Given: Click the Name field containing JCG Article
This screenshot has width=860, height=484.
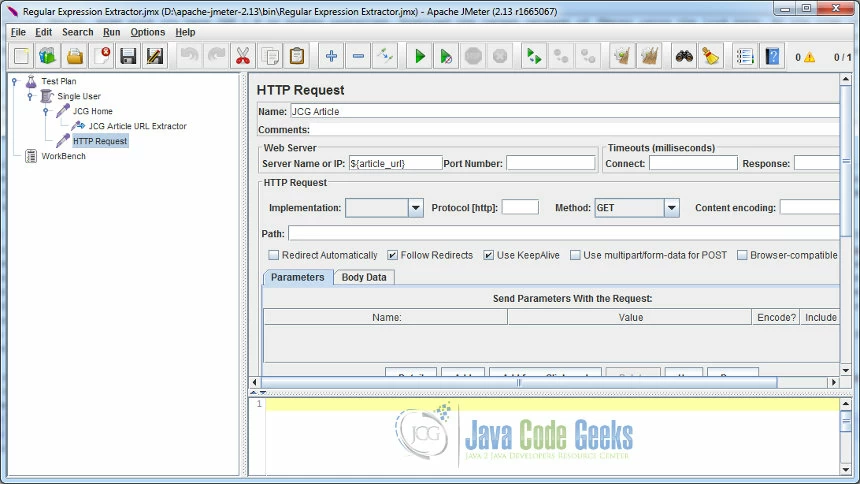Looking at the screenshot, I should (x=564, y=111).
